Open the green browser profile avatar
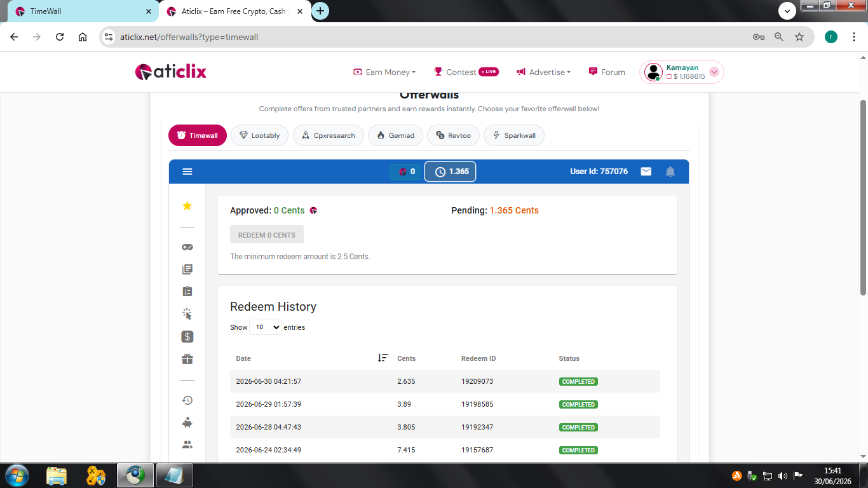This screenshot has width=868, height=488. point(831,37)
